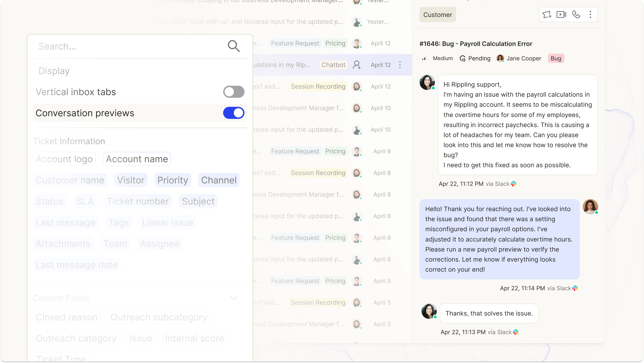Toggle Priority chip
644x363 pixels.
[173, 180]
